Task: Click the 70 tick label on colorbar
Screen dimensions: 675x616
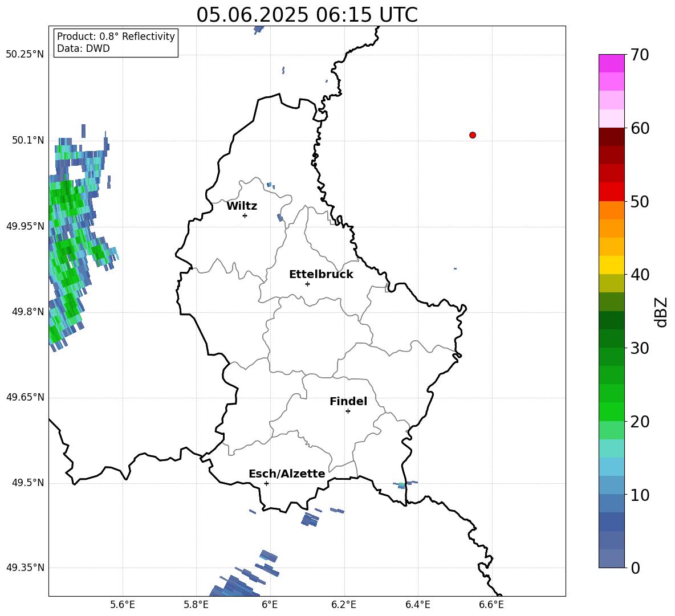Action: [640, 55]
